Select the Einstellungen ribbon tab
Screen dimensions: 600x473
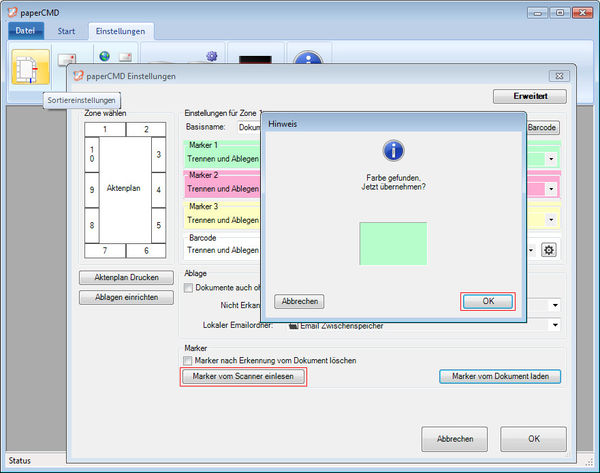coord(121,31)
